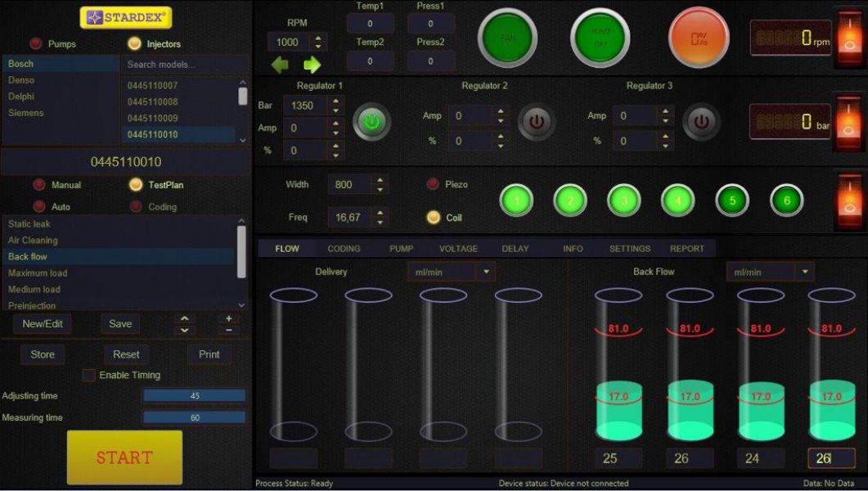This screenshot has height=491, width=868.
Task: Increase the RPM value with up stepper
Action: (319, 38)
